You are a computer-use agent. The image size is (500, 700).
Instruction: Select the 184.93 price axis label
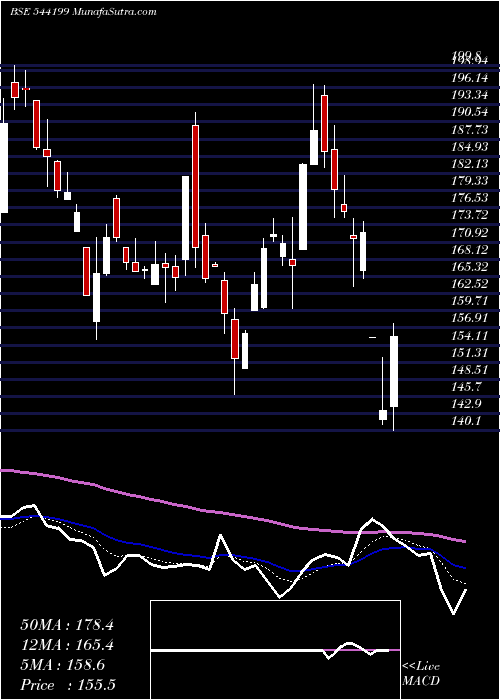471,146
